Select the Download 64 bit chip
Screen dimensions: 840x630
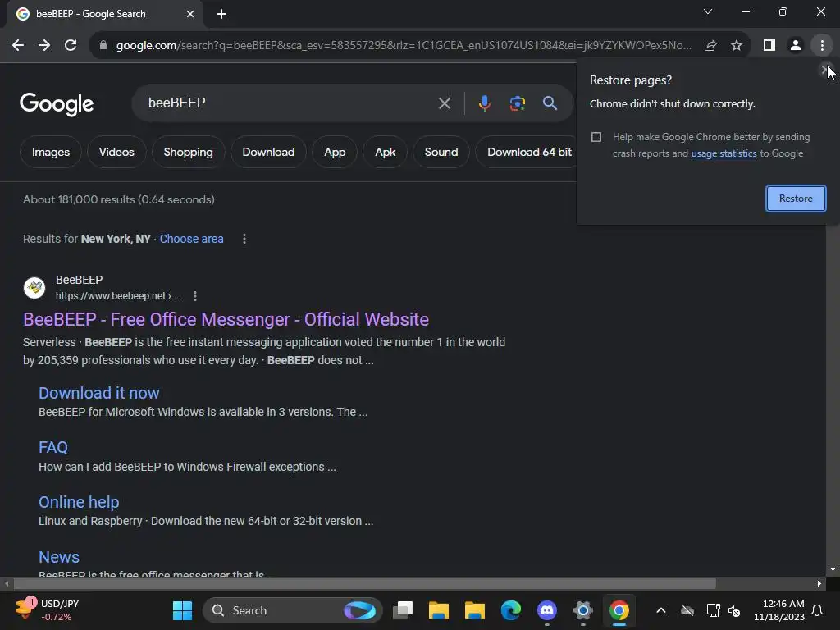[x=528, y=152]
